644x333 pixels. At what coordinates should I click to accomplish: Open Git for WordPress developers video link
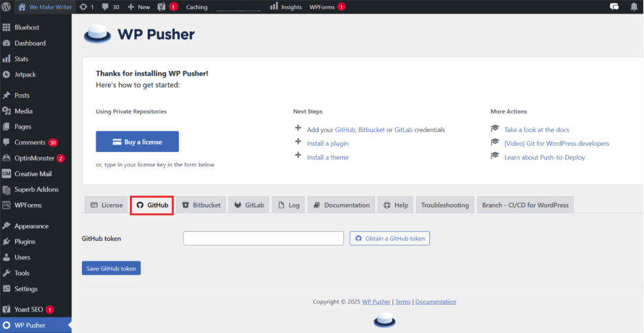[x=557, y=143]
